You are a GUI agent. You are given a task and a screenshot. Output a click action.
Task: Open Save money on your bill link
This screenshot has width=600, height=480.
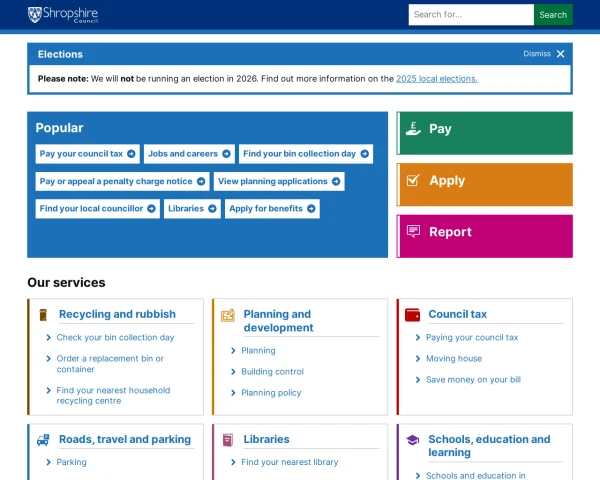[473, 380]
